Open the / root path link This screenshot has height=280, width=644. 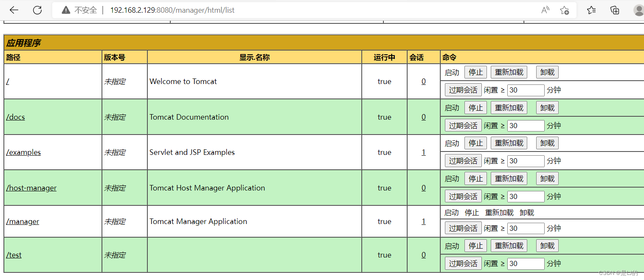click(x=8, y=81)
